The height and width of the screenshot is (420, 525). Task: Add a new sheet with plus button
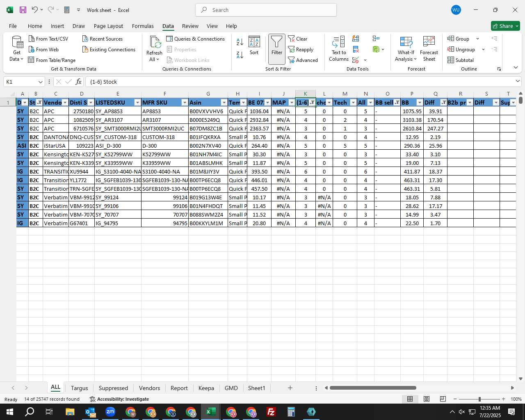pos(290,388)
